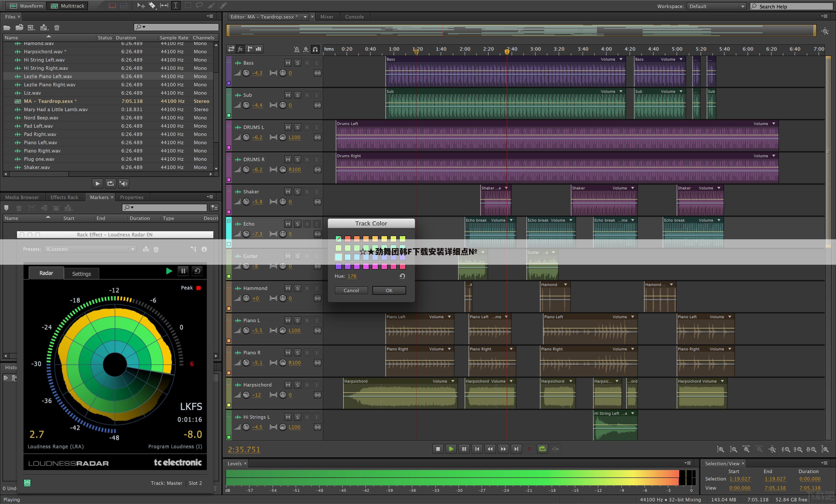The width and height of the screenshot is (836, 504).
Task: Click Play button in Files panel preview
Action: tap(97, 183)
